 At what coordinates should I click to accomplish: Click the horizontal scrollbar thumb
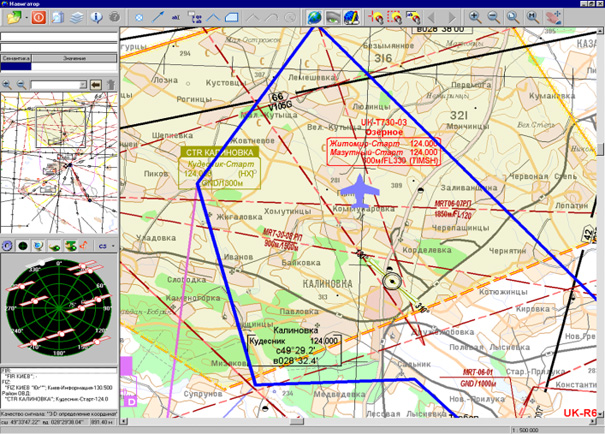pos(297,422)
